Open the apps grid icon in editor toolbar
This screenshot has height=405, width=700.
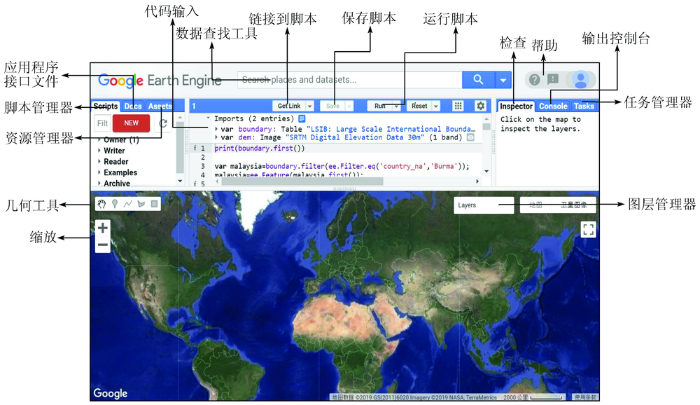point(458,106)
